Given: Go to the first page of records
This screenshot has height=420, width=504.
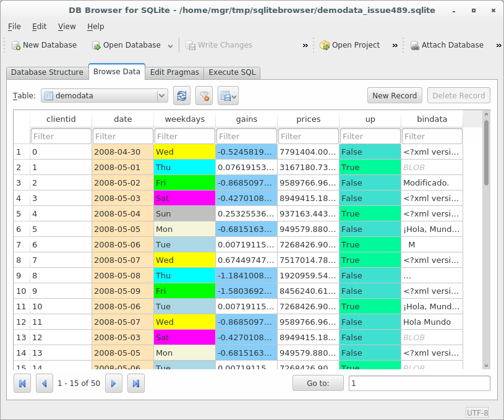Looking at the screenshot, I should click(x=22, y=384).
